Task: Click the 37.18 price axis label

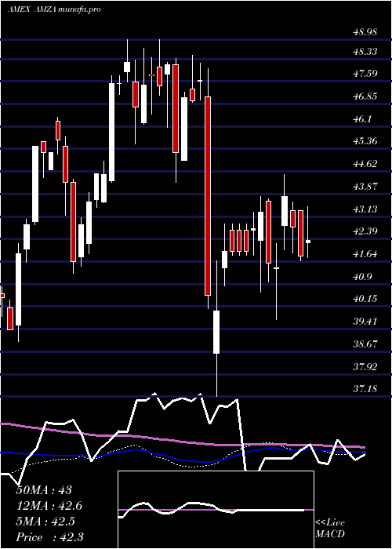Action: tap(365, 388)
